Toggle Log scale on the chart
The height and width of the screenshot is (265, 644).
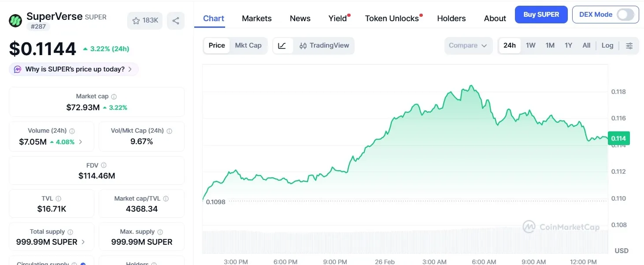(x=607, y=45)
